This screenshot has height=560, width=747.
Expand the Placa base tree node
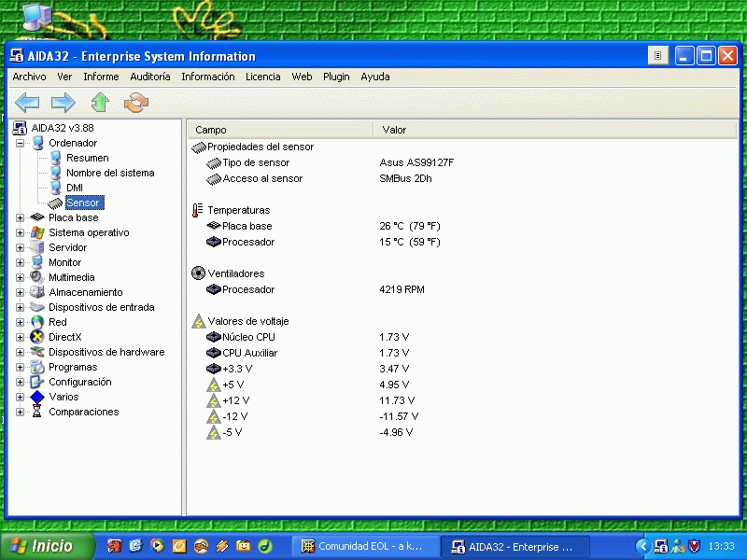tap(21, 217)
